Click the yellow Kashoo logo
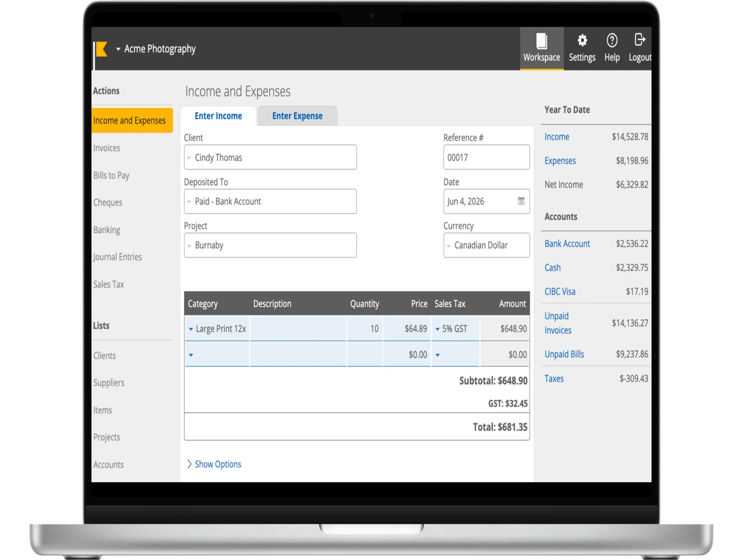This screenshot has width=743, height=560. (101, 49)
